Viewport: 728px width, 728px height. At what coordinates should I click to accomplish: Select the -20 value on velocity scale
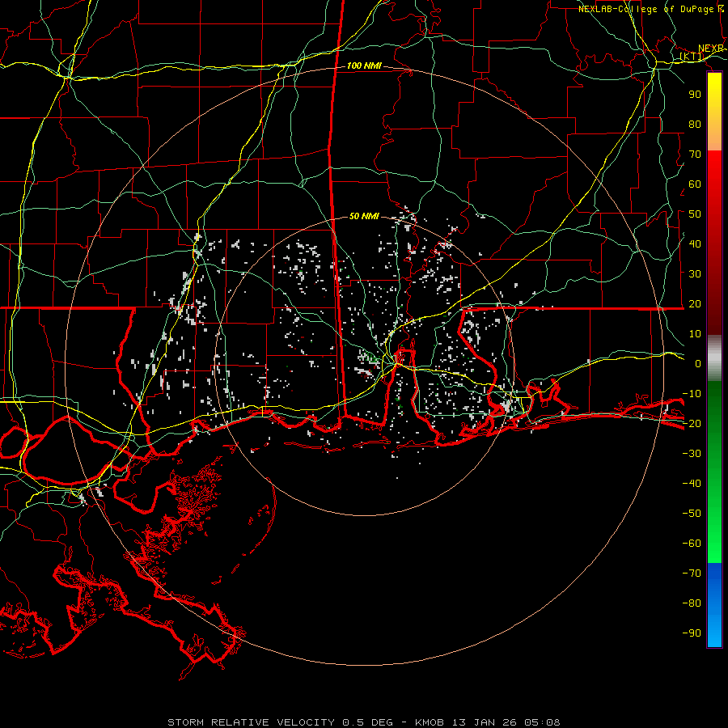pos(692,423)
